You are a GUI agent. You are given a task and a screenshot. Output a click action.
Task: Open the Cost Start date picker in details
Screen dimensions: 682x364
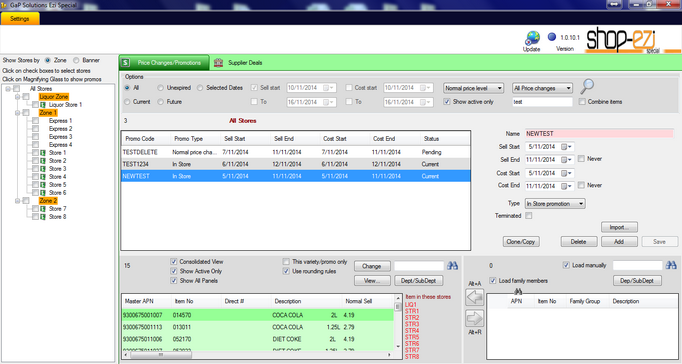point(566,173)
